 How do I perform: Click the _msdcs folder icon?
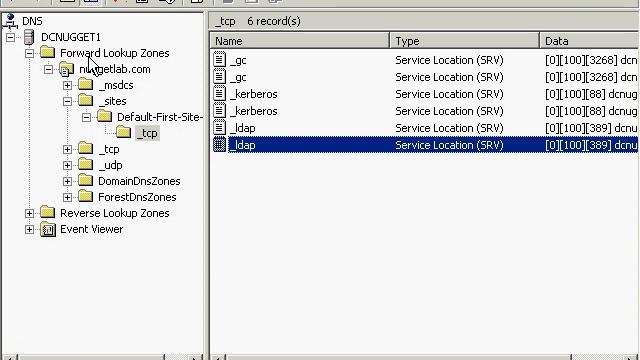coord(85,85)
